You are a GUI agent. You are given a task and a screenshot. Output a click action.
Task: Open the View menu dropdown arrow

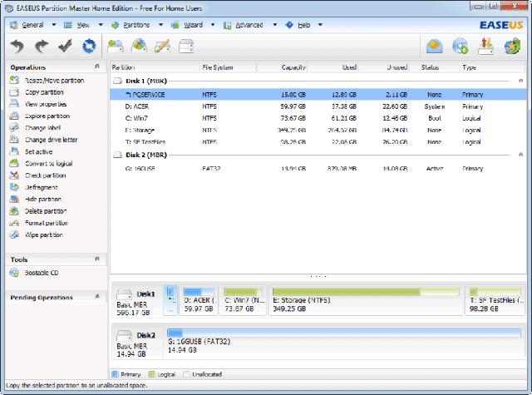coord(101,25)
